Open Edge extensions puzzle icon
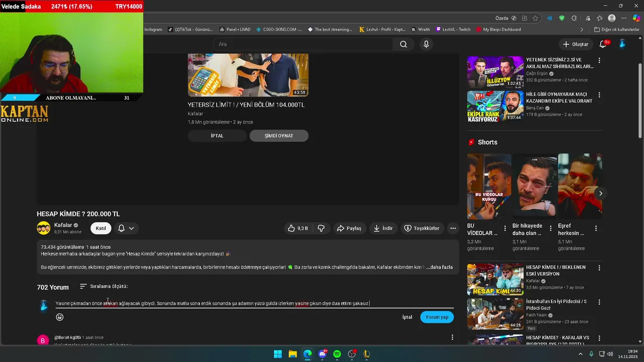The width and height of the screenshot is (644, 362). (x=574, y=18)
